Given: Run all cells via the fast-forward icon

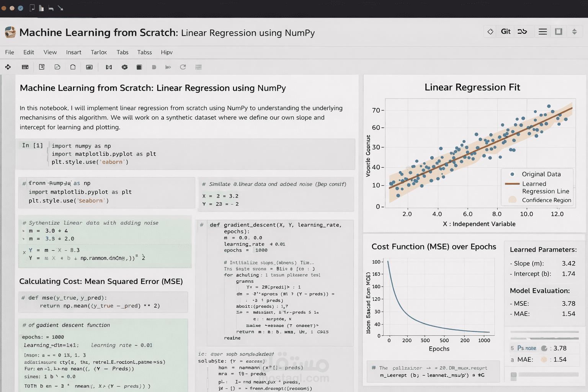Looking at the screenshot, I should (x=168, y=67).
